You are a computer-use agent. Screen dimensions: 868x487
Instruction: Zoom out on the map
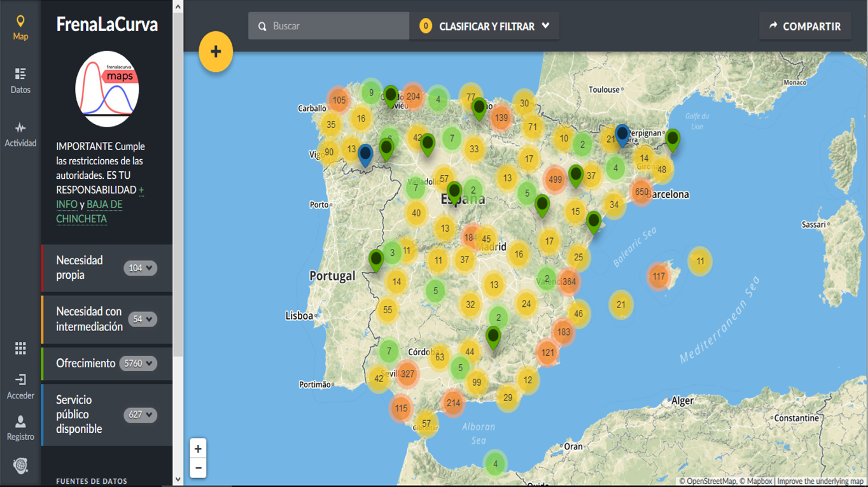click(x=198, y=468)
